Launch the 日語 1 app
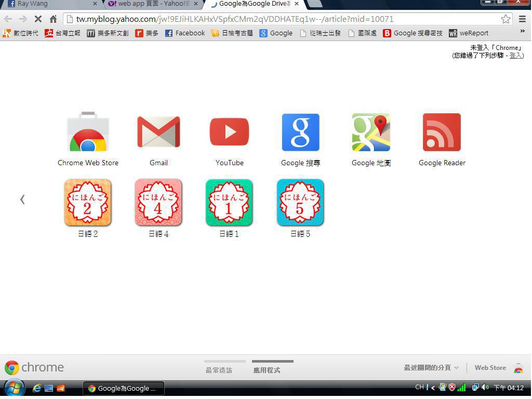Image resolution: width=532 pixels, height=399 pixels. (229, 203)
